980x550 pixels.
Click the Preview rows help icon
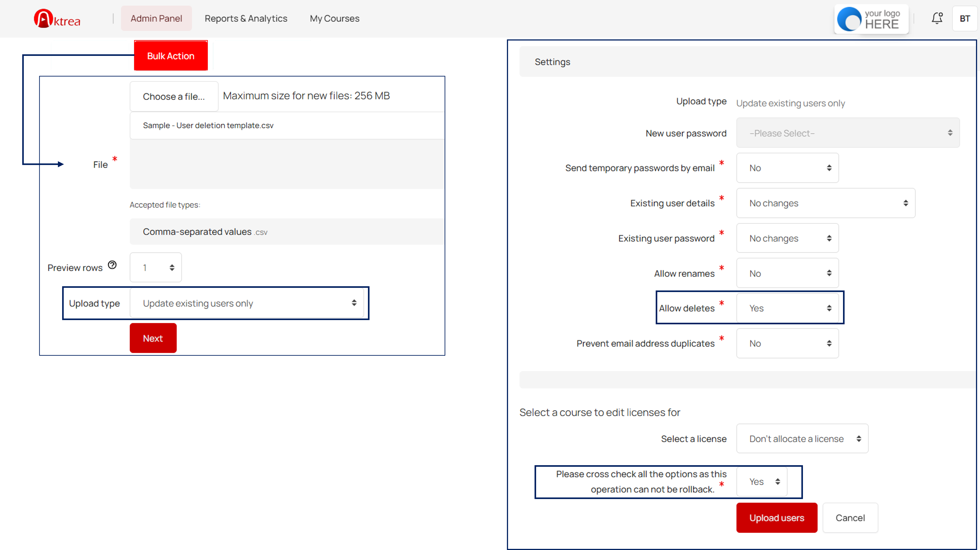pos(112,265)
